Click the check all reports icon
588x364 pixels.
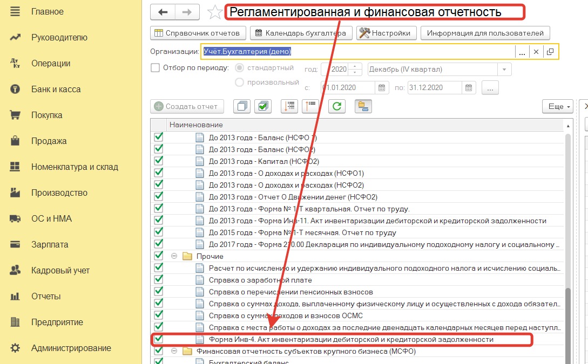coord(263,106)
